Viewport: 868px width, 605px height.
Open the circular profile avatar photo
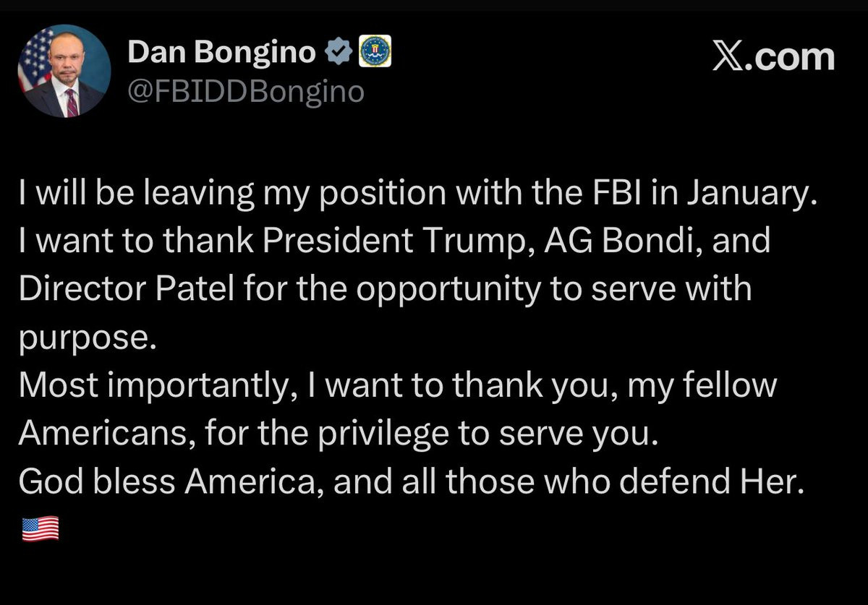point(64,71)
